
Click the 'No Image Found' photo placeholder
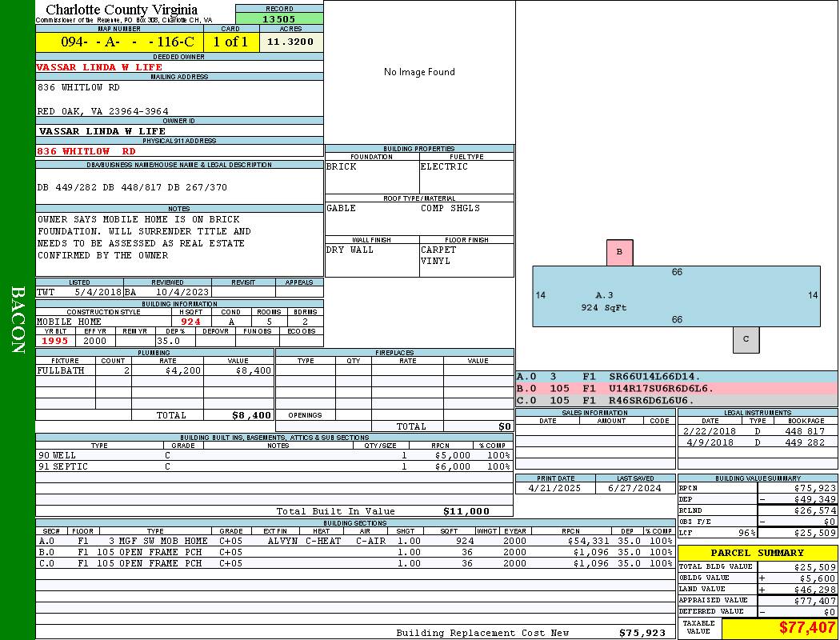[x=419, y=72]
